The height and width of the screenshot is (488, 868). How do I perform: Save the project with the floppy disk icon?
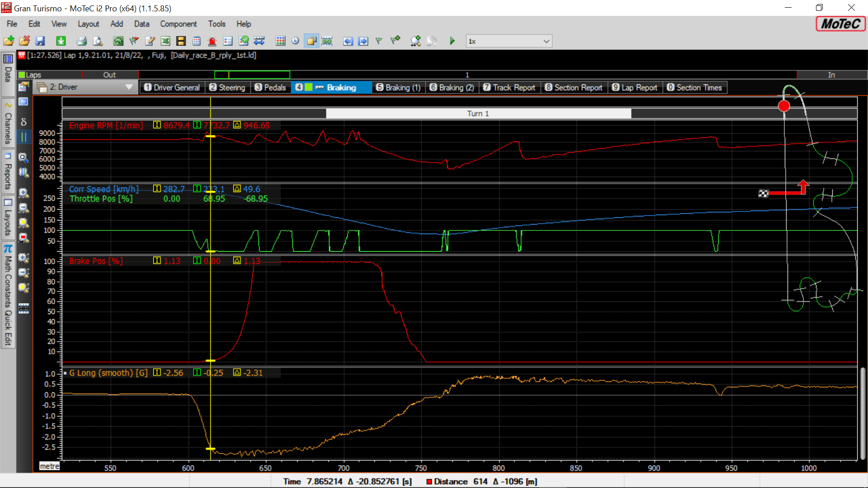40,41
